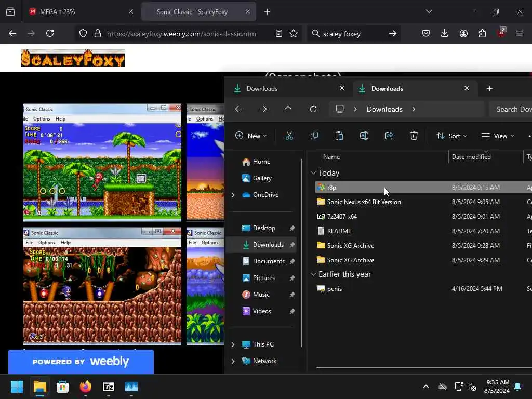This screenshot has width=532, height=399.
Task: Click the Share icon in Explorer toolbar
Action: (x=389, y=136)
